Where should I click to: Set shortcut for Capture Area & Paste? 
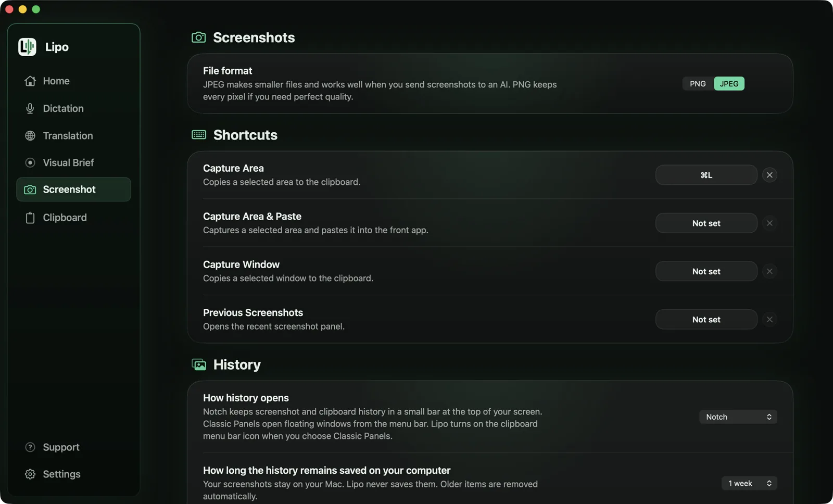[x=706, y=223]
